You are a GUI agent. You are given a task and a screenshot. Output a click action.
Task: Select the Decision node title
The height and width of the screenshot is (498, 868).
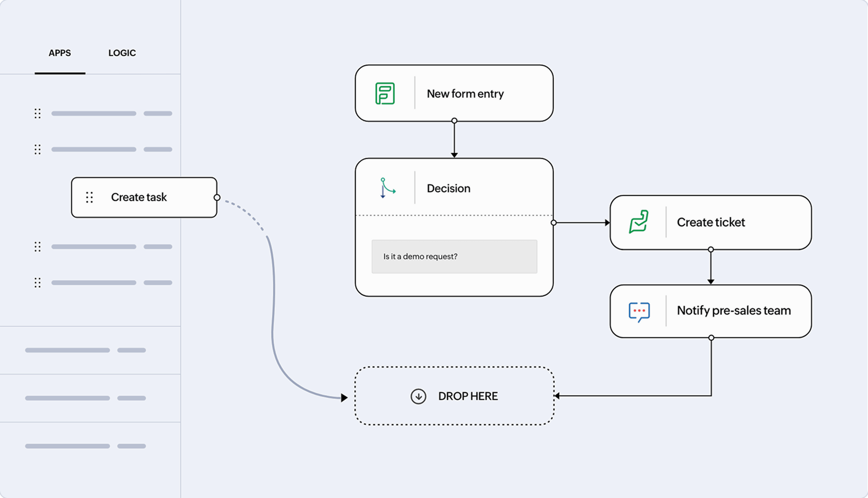coord(449,188)
